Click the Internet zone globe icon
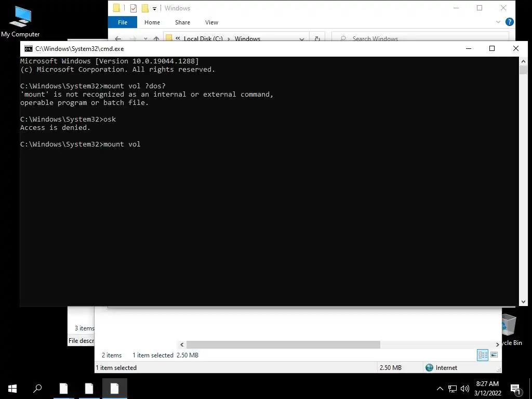This screenshot has width=532, height=399. tap(430, 367)
